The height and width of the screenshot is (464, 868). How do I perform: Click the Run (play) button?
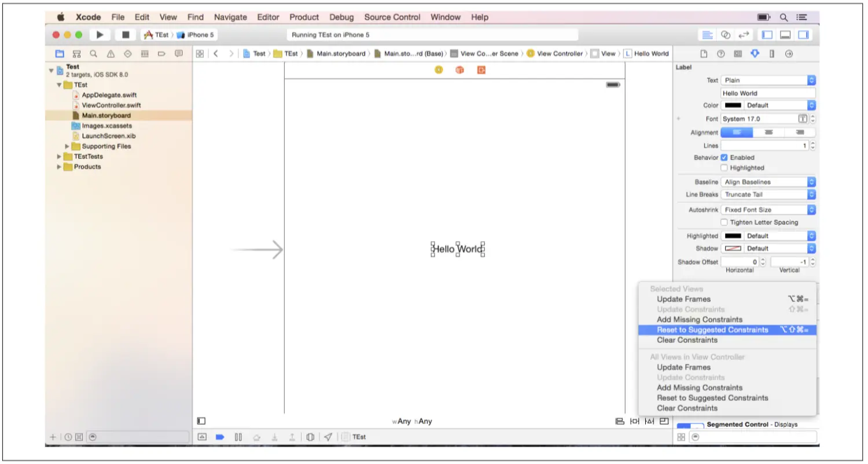100,35
